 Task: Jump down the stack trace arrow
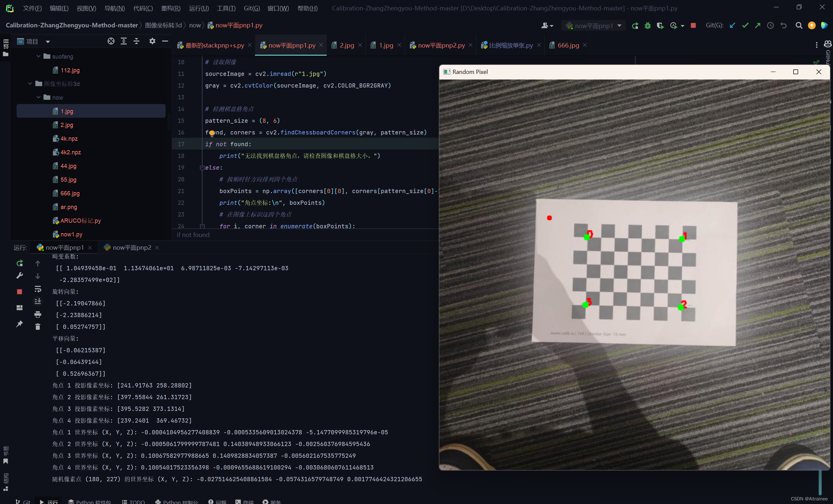click(38, 276)
